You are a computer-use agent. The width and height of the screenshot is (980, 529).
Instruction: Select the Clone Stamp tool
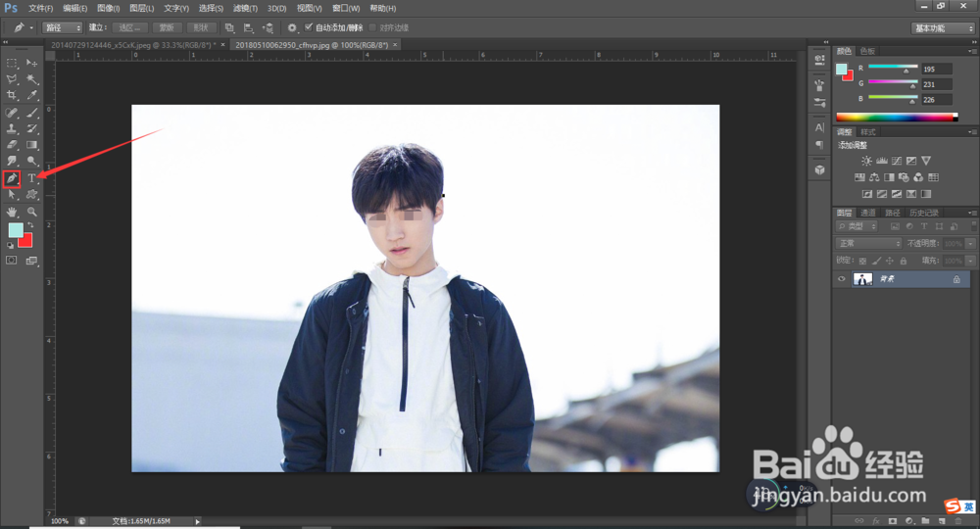point(11,128)
